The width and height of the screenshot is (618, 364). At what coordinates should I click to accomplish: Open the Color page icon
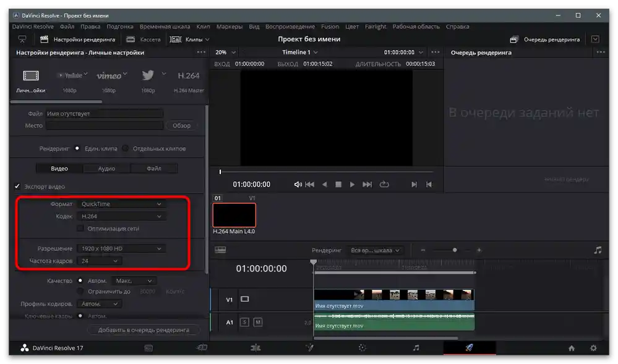pyautogui.click(x=363, y=348)
